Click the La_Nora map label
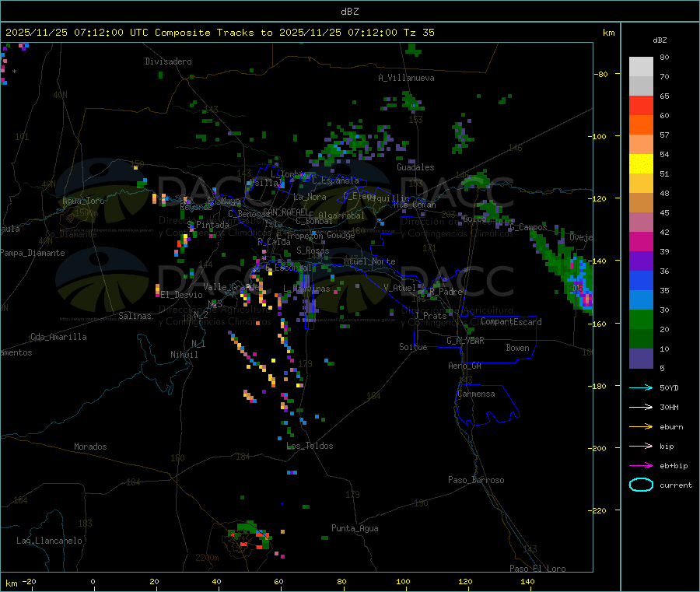 click(x=310, y=197)
